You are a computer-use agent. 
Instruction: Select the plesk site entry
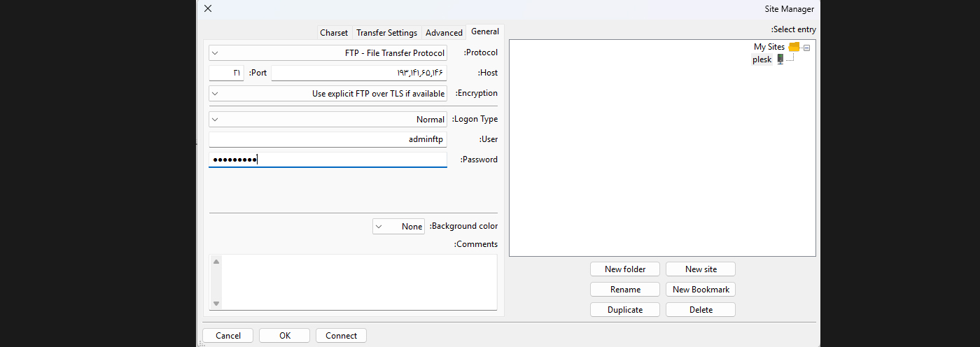(x=762, y=59)
